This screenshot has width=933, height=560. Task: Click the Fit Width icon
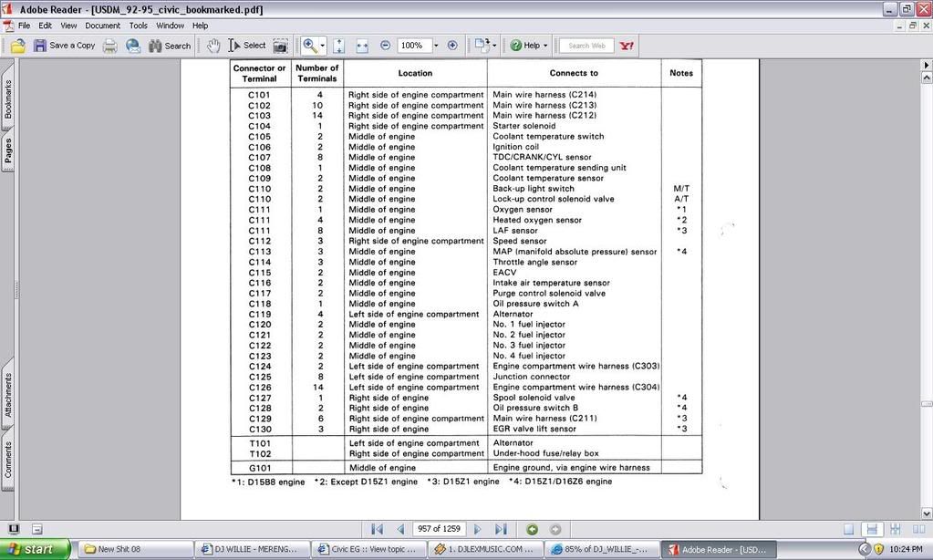362,46
